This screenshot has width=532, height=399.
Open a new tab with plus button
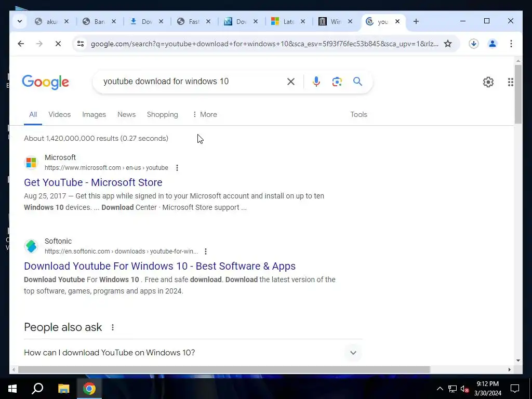click(x=416, y=21)
